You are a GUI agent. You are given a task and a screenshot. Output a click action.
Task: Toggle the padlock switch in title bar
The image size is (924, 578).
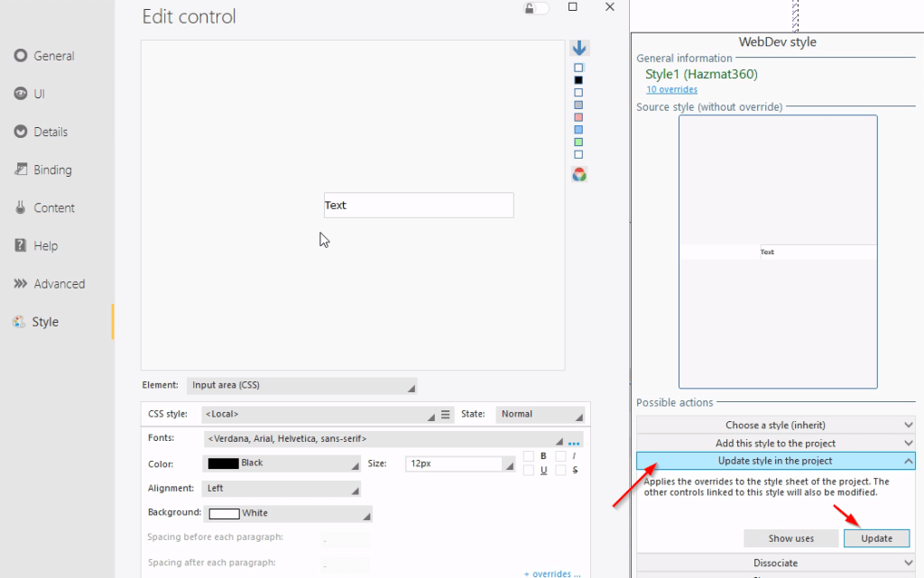pyautogui.click(x=537, y=8)
